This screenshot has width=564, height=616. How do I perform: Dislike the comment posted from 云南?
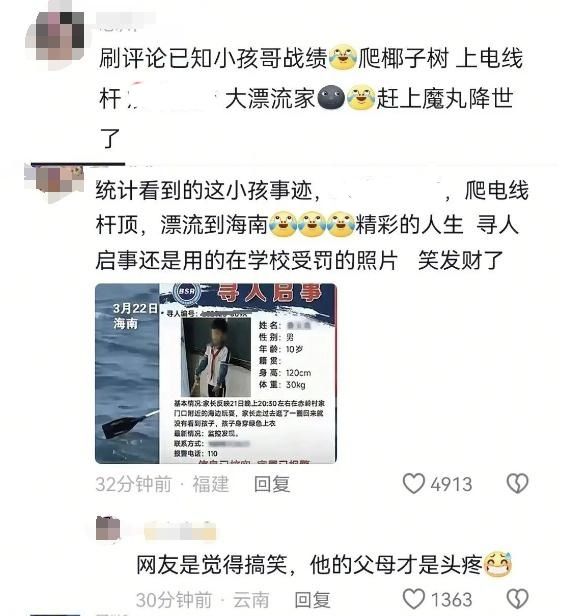click(518, 599)
